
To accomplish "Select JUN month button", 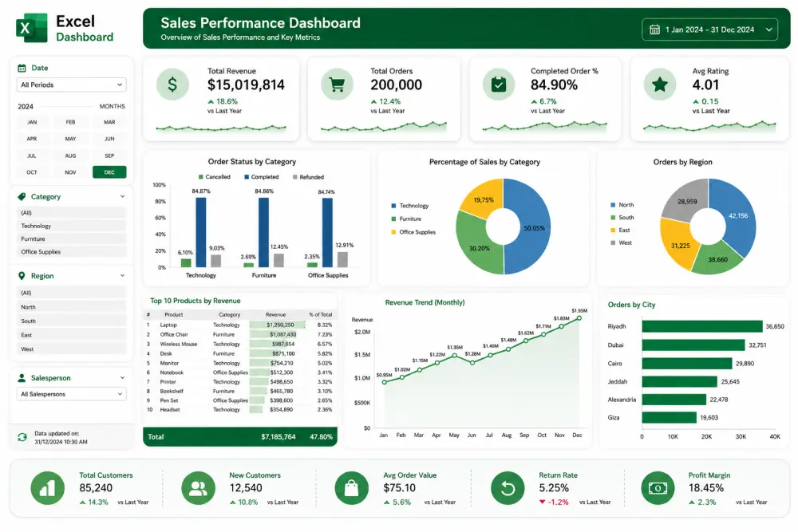I will coord(109,139).
